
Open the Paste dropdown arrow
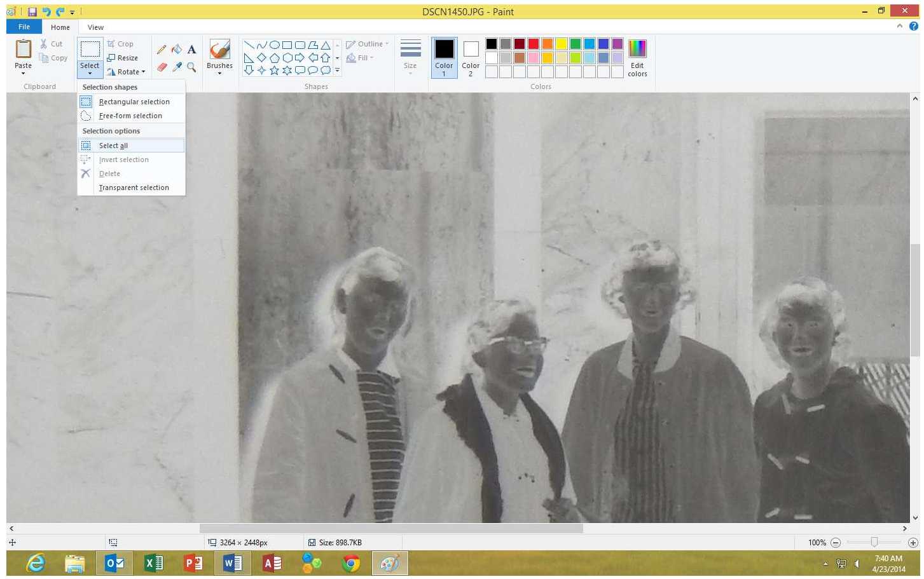(x=23, y=73)
